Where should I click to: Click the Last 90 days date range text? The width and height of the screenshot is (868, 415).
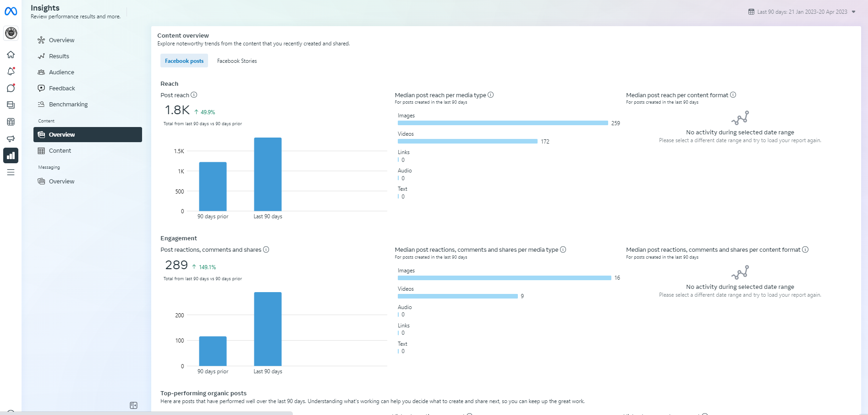802,12
